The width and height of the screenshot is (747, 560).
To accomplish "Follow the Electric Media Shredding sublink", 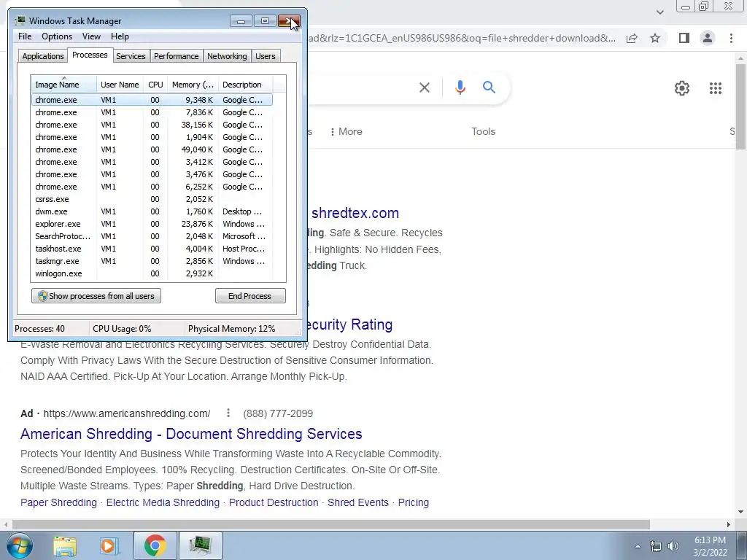I will coord(163,502).
